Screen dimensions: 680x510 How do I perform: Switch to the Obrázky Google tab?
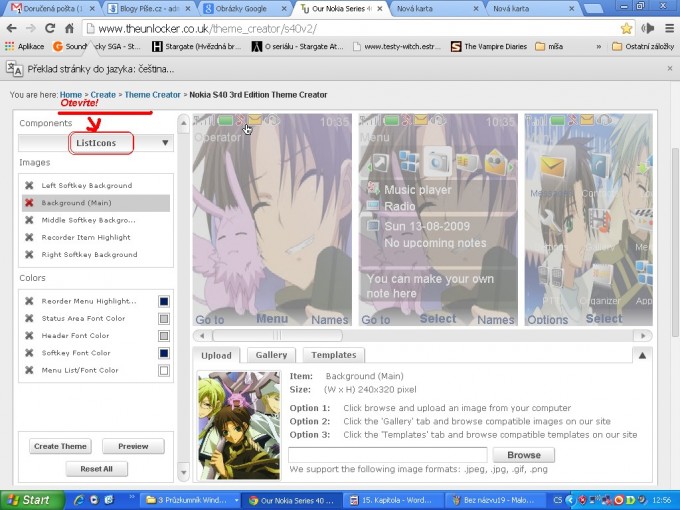244,8
